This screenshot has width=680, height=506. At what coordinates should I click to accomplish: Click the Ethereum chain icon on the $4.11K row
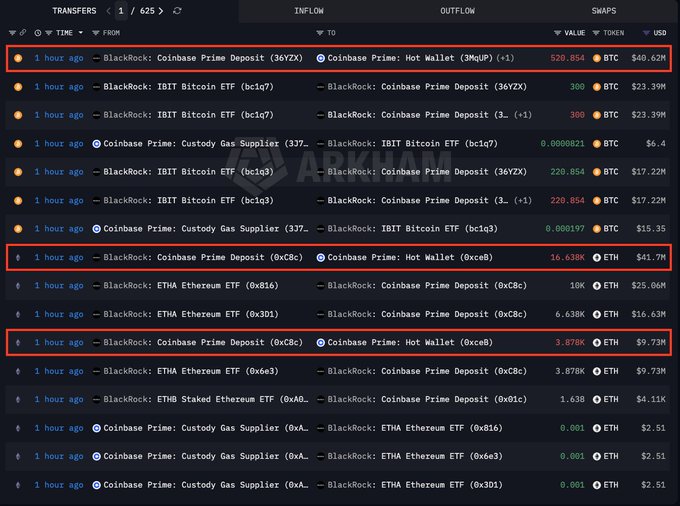[x=18, y=400]
